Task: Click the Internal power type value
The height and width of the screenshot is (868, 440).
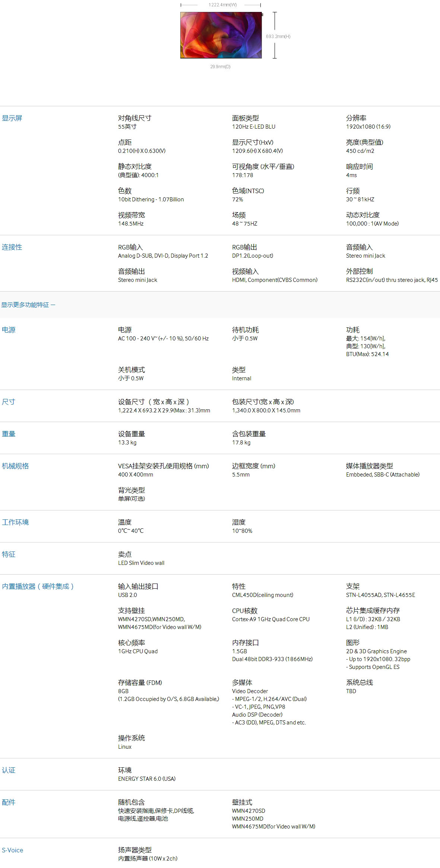Action: pos(242,378)
